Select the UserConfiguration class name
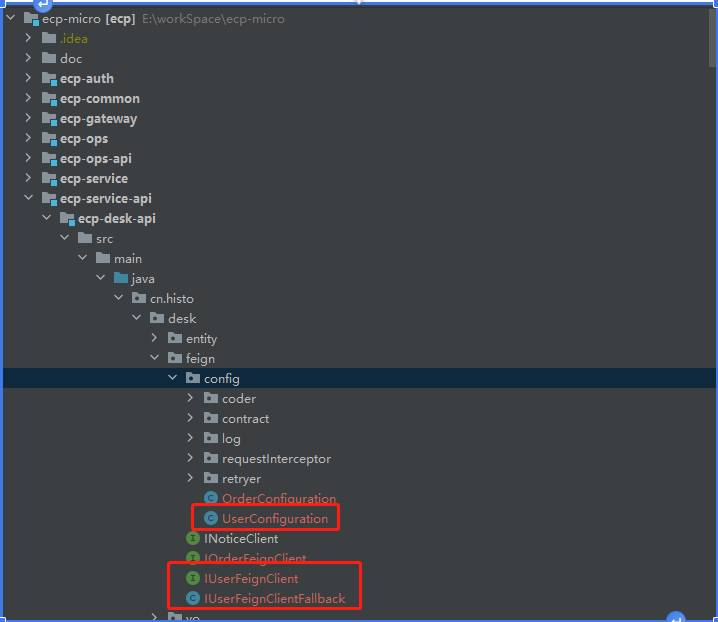This screenshot has height=622, width=718. pos(275,518)
